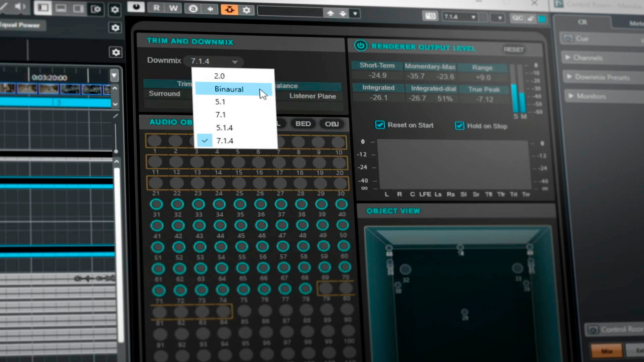Choose 5.1.4 in downmix list
This screenshot has width=644, height=362.
pos(224,128)
